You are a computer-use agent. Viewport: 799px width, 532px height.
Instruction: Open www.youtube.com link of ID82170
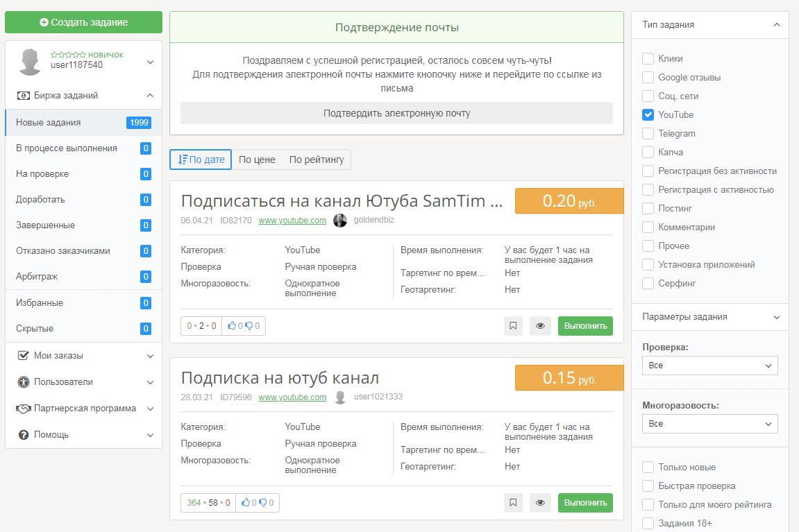[292, 221]
